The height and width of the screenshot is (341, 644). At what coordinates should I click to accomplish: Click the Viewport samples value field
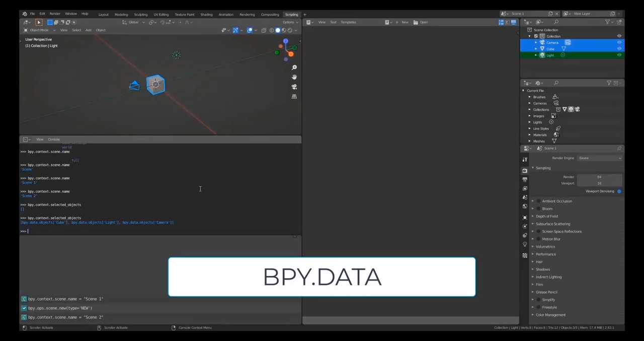(x=599, y=183)
